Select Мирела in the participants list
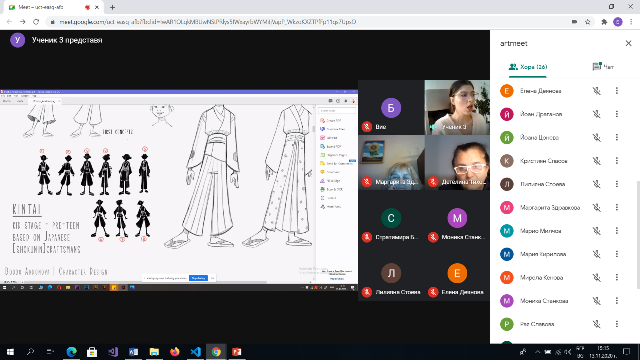 562,278
